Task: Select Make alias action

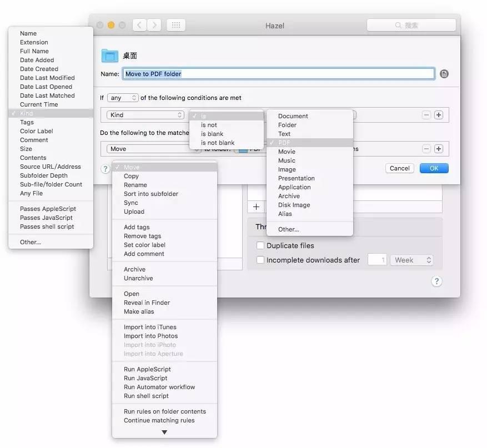Action: pos(139,311)
